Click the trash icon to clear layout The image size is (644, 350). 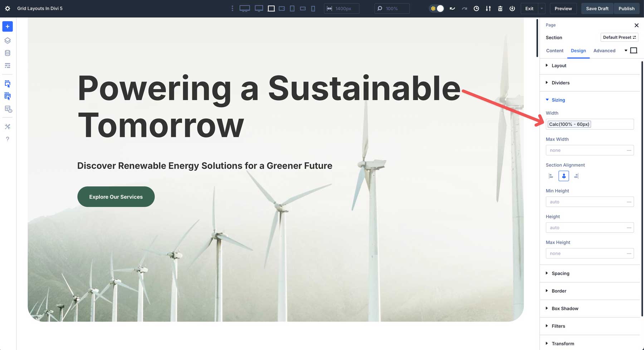500,9
